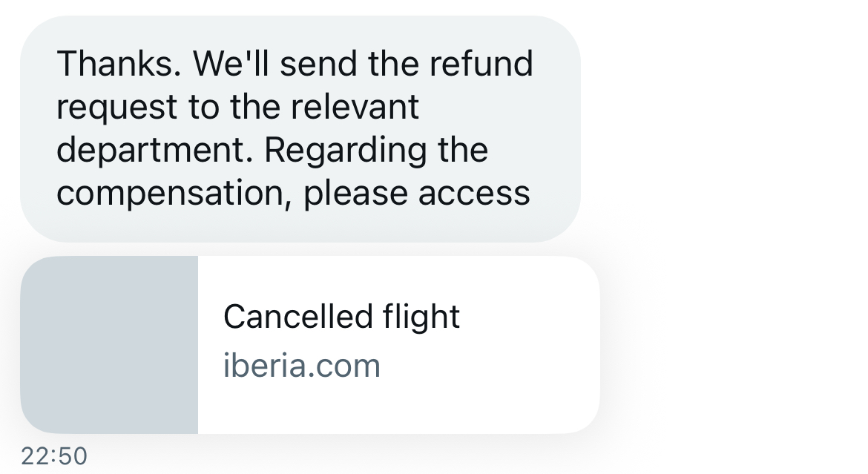
Task: Click the Cancelled flight title text
Action: (x=341, y=316)
